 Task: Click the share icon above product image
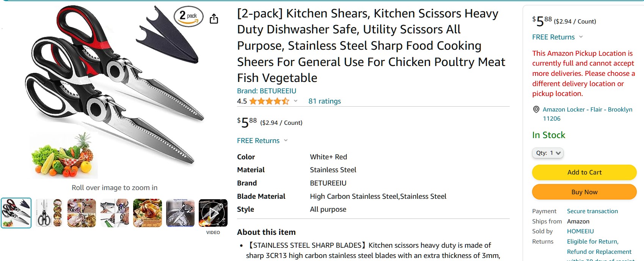214,19
